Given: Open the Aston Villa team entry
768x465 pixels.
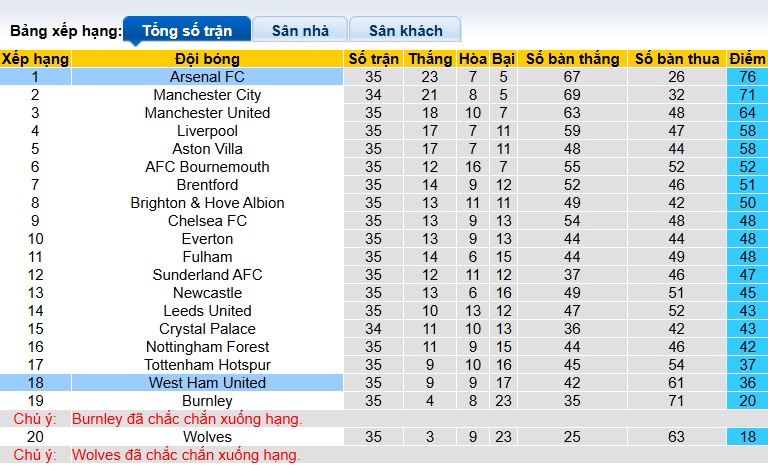Looking at the screenshot, I should coord(207,148).
